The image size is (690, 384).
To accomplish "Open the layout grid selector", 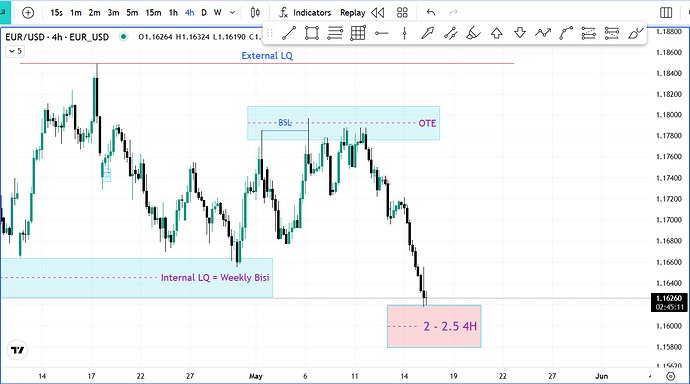I will click(402, 13).
